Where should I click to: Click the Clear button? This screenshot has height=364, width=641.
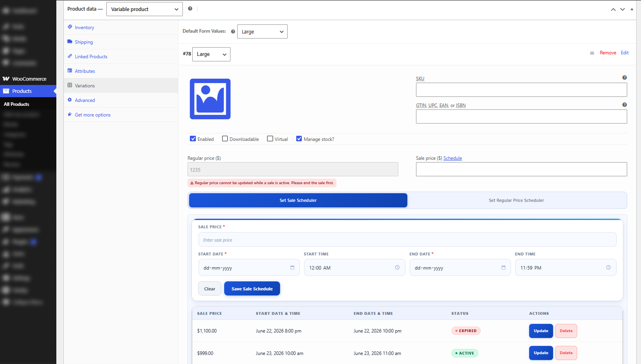(x=210, y=288)
